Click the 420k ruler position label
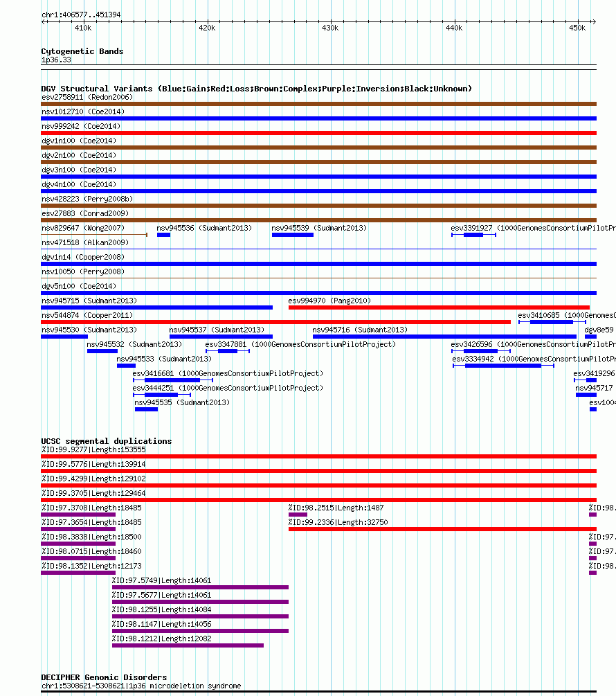Viewport: 616px width, 696px height. 207,28
